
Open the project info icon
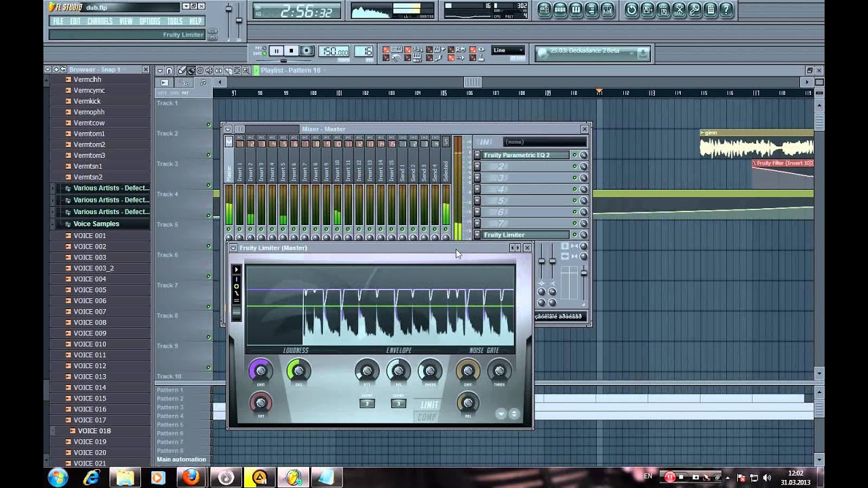(710, 9)
